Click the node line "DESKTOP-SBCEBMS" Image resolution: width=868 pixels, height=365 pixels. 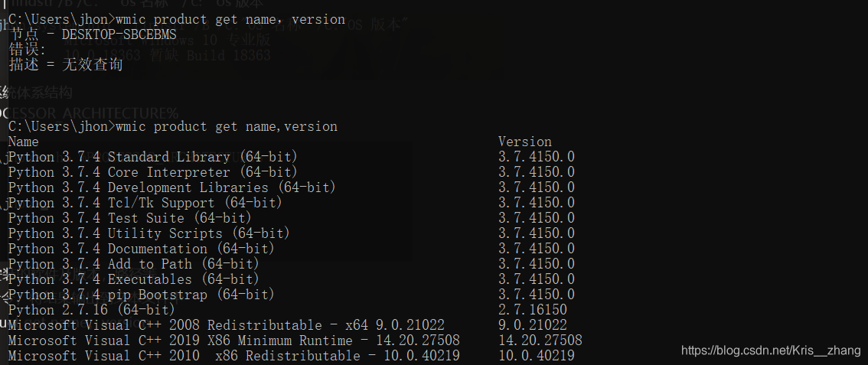tap(93, 34)
